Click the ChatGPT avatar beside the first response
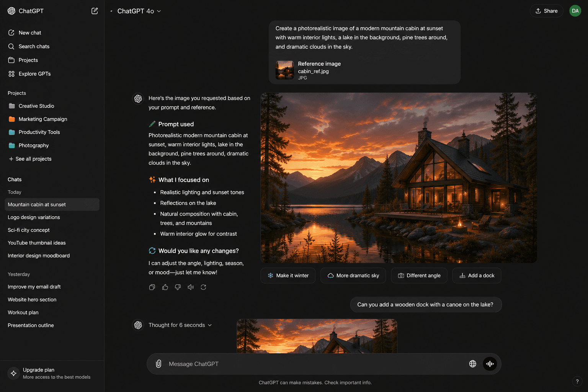The height and width of the screenshot is (392, 588). [x=138, y=98]
